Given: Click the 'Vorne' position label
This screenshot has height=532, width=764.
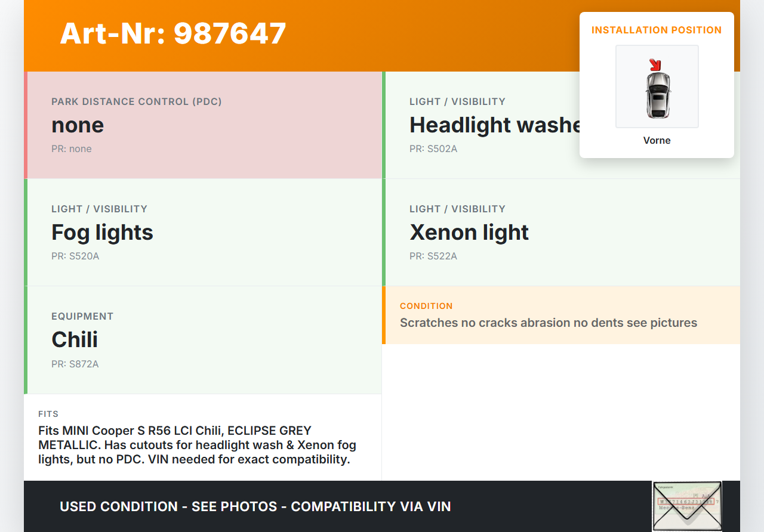Looking at the screenshot, I should (x=657, y=141).
